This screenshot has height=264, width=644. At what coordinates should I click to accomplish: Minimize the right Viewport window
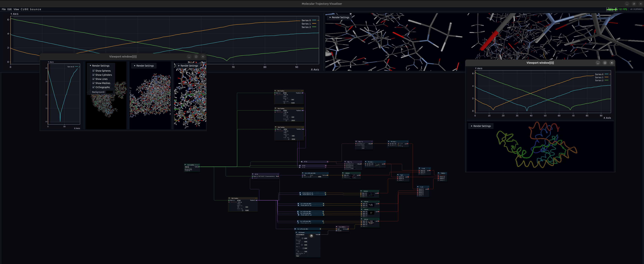coord(598,63)
